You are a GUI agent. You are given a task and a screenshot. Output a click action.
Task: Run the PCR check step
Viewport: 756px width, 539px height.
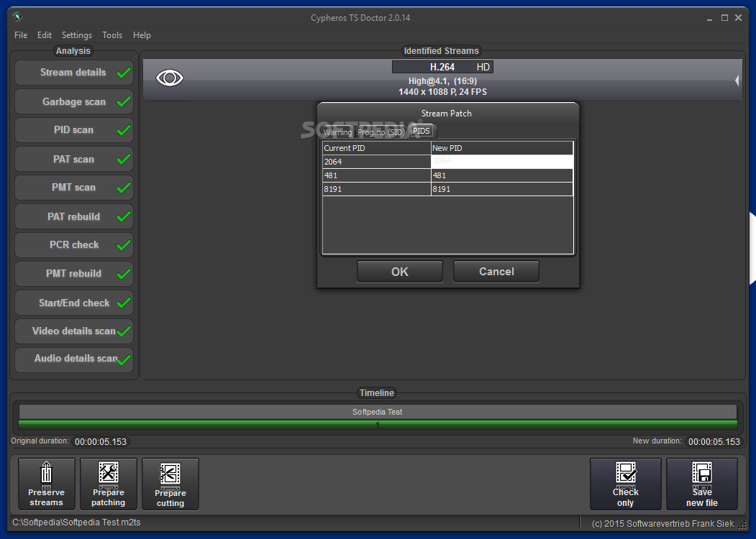(x=74, y=245)
